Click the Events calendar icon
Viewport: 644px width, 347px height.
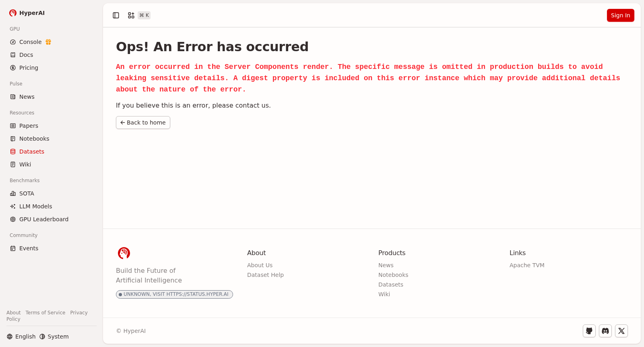(13, 248)
